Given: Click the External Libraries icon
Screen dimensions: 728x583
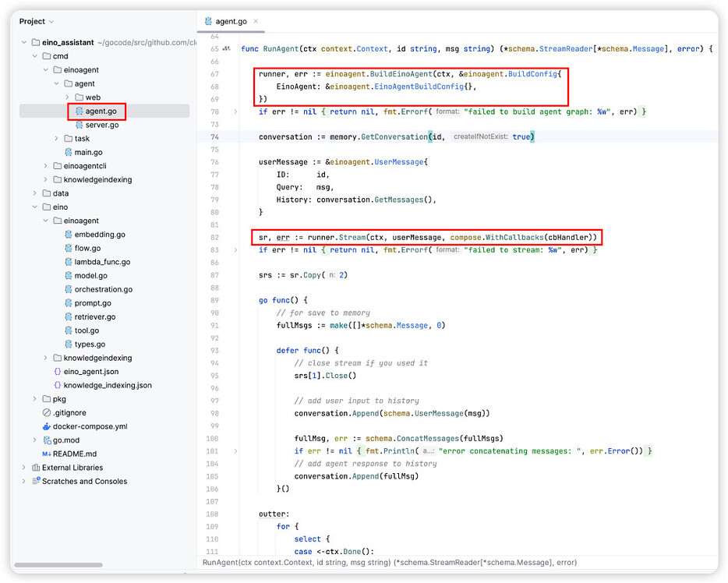Looking at the screenshot, I should [36, 468].
